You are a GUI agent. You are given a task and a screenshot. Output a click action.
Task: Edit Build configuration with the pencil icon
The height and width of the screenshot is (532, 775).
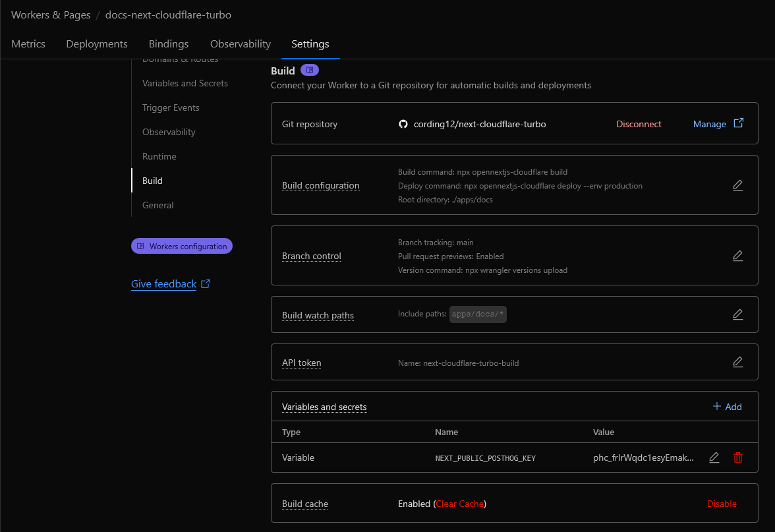[x=737, y=185]
